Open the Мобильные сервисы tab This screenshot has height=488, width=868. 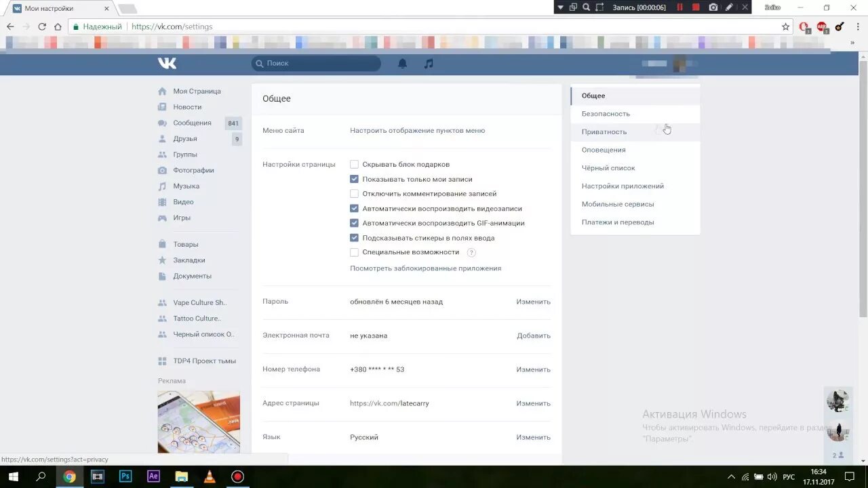coord(635,204)
